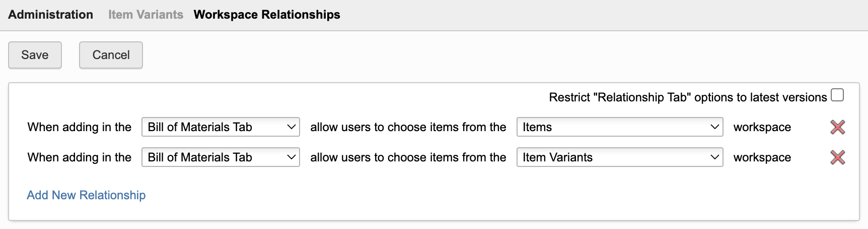Open the first row's Bill of Materials Tab dropdown
The height and width of the screenshot is (229, 868).
pos(221,127)
